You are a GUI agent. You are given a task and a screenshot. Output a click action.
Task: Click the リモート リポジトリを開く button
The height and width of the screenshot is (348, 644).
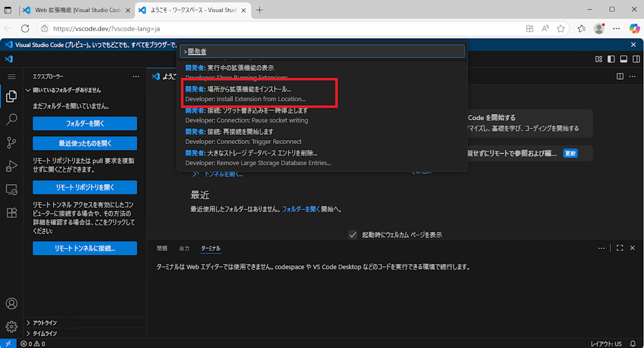tap(85, 187)
